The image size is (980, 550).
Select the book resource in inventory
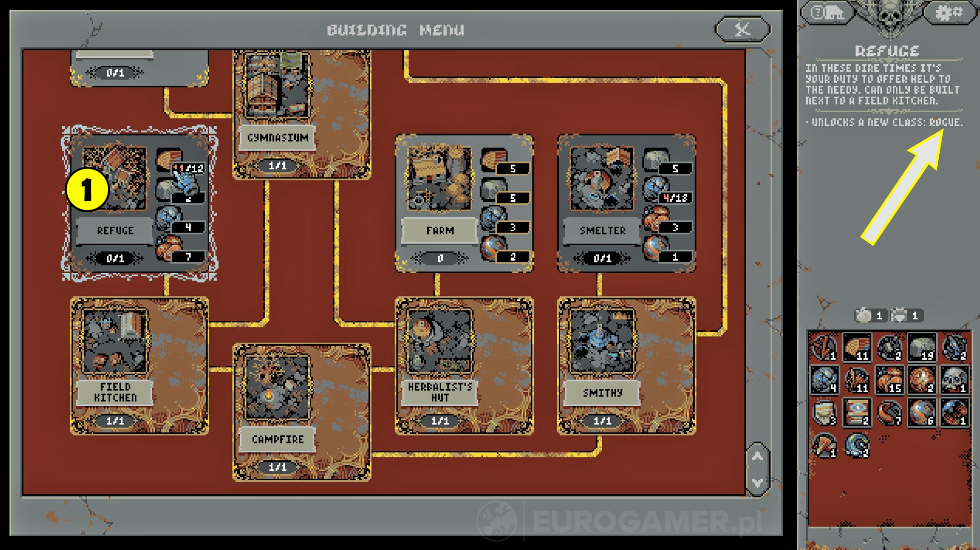pos(857,412)
